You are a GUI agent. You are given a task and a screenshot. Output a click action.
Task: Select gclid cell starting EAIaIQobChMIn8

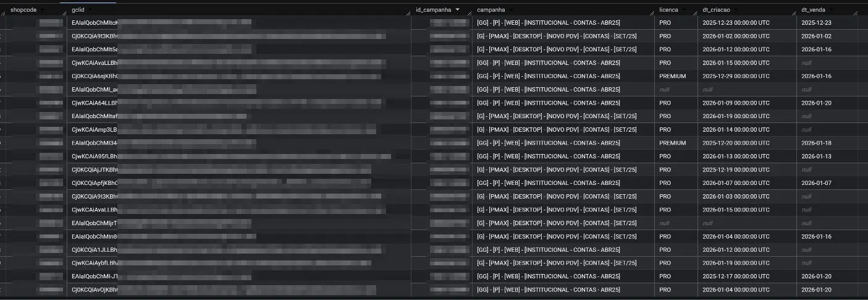click(x=239, y=236)
